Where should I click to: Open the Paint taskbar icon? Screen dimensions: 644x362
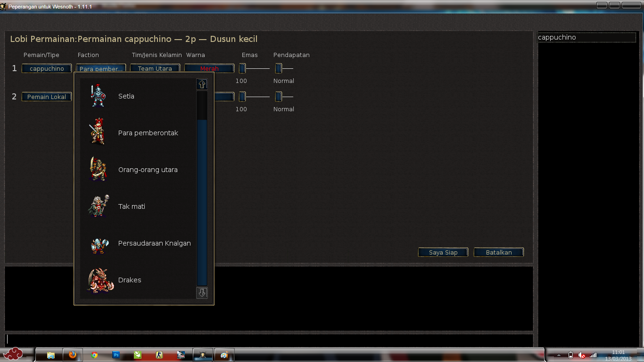[224, 355]
